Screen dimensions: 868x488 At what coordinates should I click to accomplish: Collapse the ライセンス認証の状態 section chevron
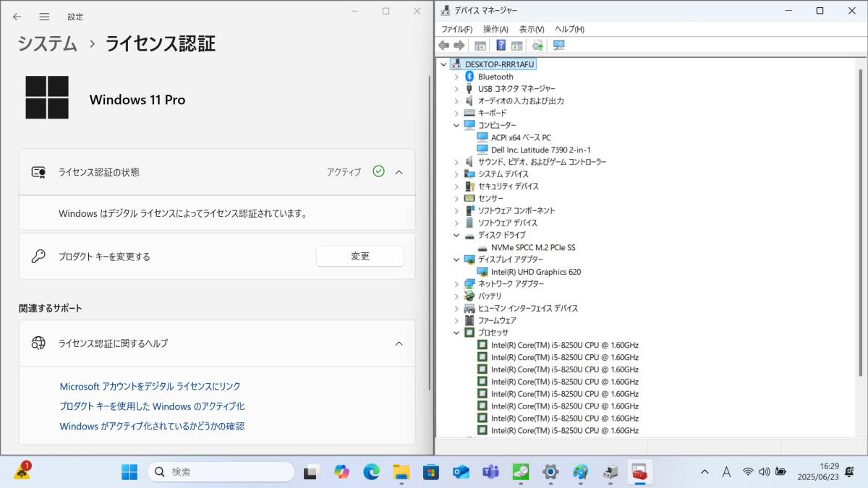click(399, 172)
